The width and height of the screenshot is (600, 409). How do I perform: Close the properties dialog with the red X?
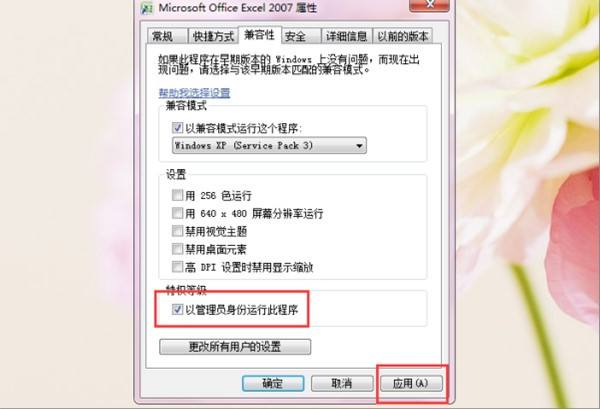tap(429, 5)
